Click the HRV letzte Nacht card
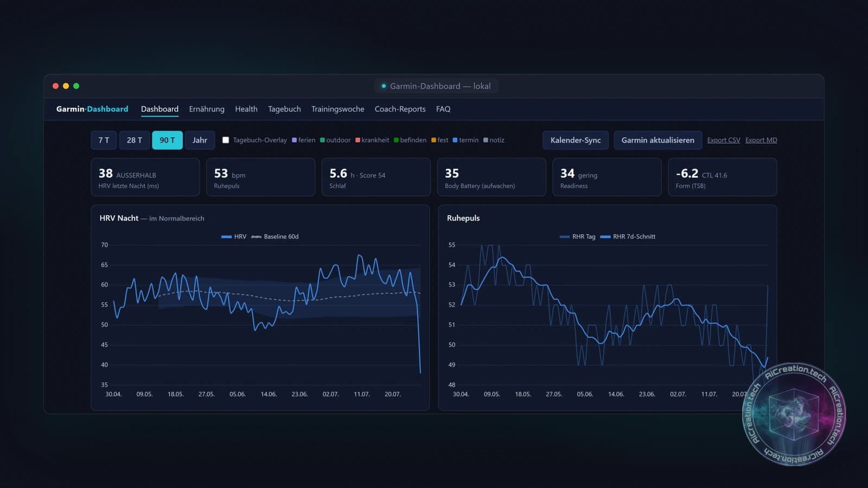 145,177
